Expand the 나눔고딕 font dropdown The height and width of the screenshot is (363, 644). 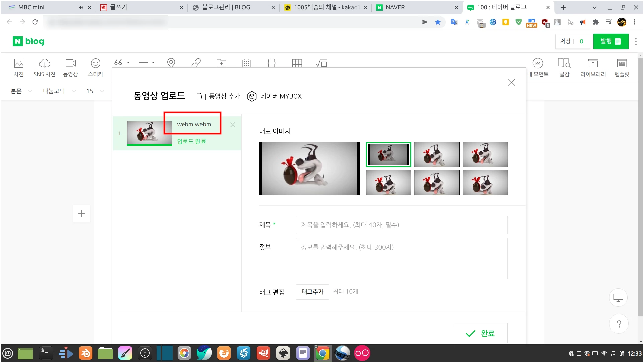59,91
